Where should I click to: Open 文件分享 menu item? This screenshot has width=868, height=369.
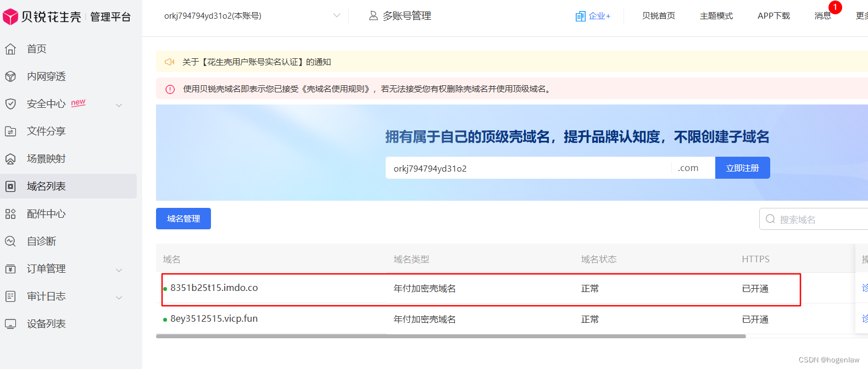46,131
